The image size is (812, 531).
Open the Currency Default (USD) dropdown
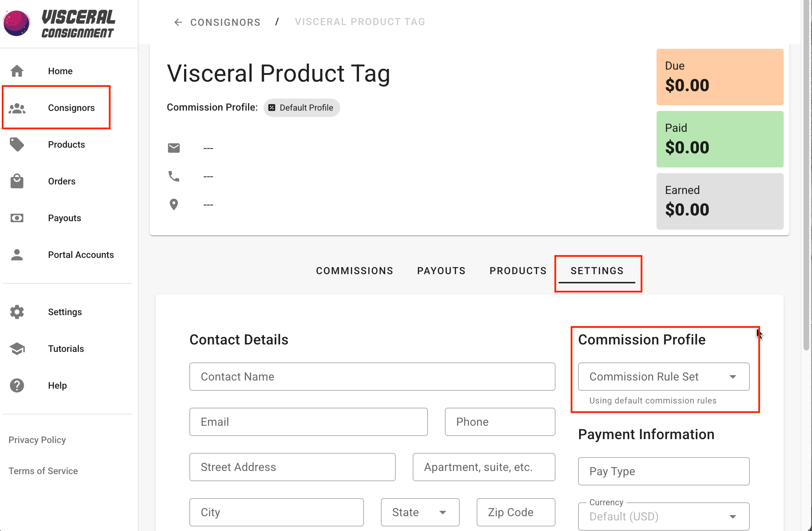pos(663,517)
